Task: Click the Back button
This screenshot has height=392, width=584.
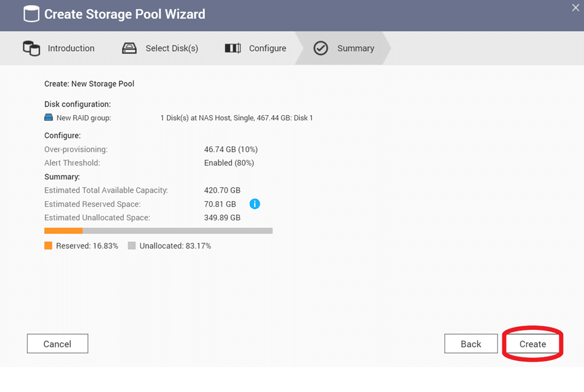Action: tap(471, 344)
